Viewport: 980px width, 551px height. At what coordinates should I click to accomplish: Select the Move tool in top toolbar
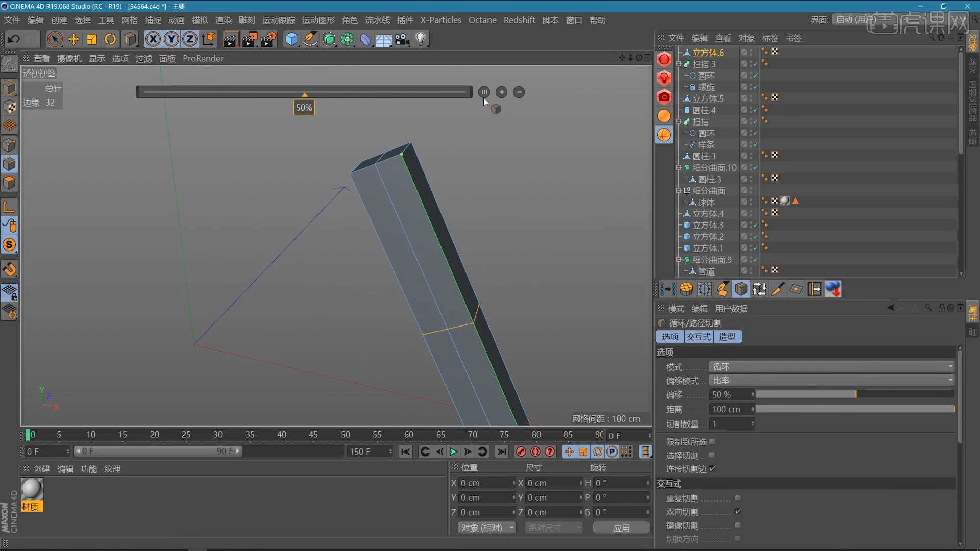[x=73, y=39]
